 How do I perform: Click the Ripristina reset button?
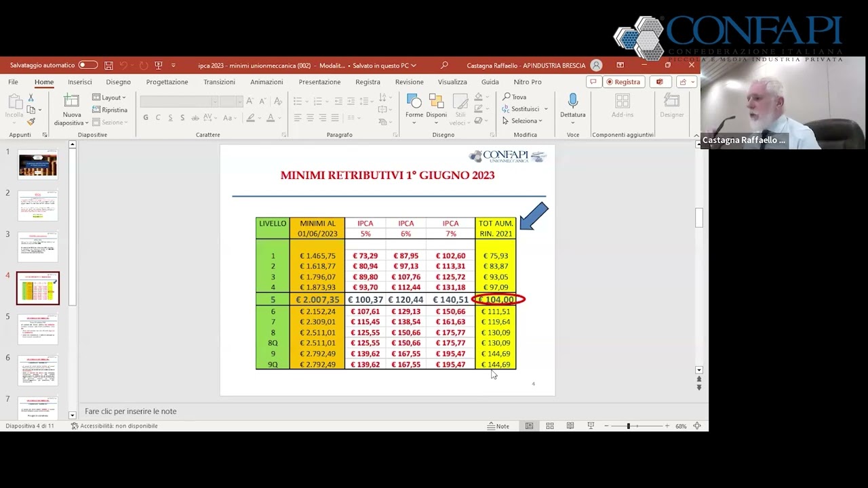[110, 110]
